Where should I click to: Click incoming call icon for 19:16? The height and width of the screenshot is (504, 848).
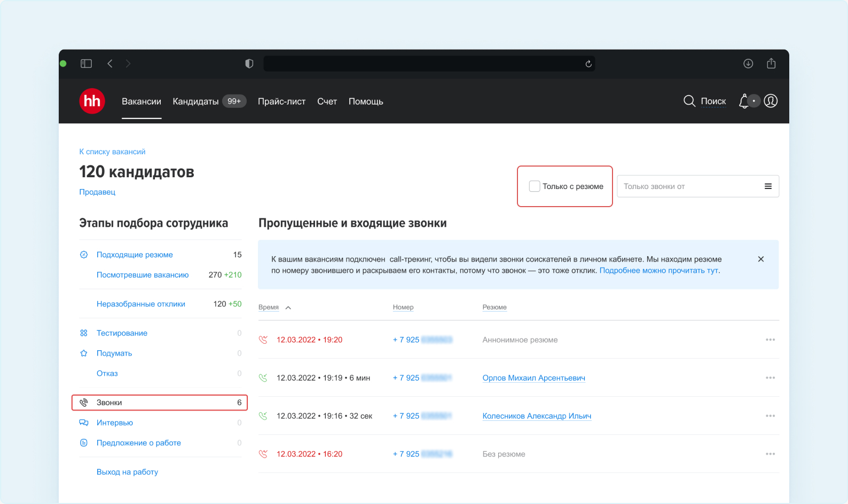coord(263,416)
